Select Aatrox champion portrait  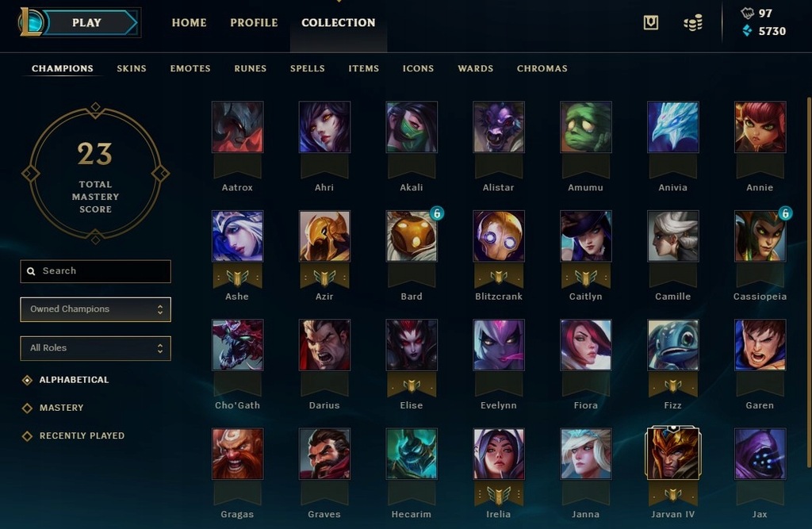click(x=238, y=127)
